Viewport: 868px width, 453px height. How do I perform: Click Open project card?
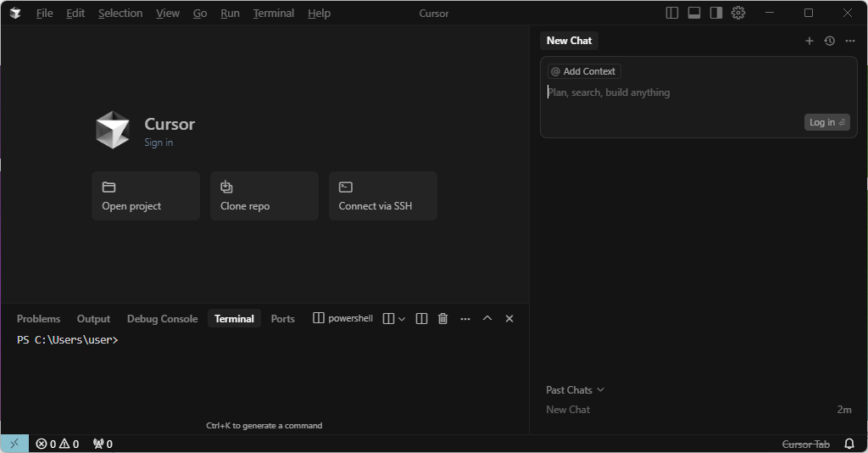(x=146, y=196)
